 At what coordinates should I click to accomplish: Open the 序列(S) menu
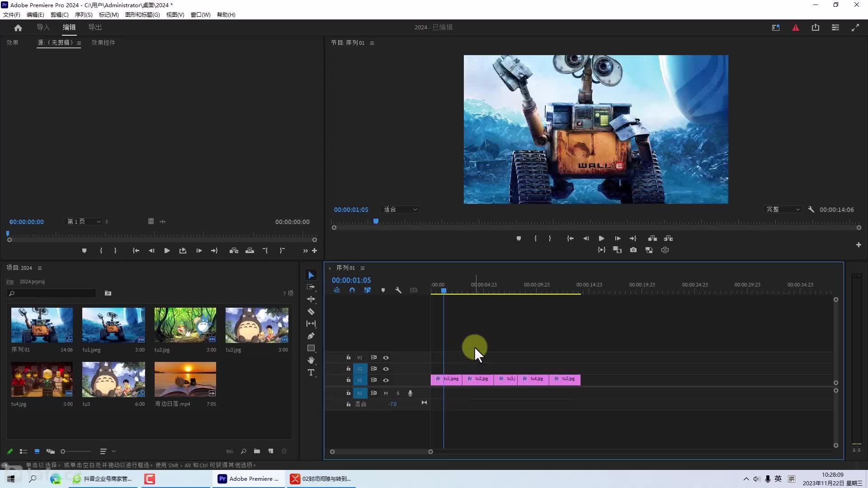point(84,14)
